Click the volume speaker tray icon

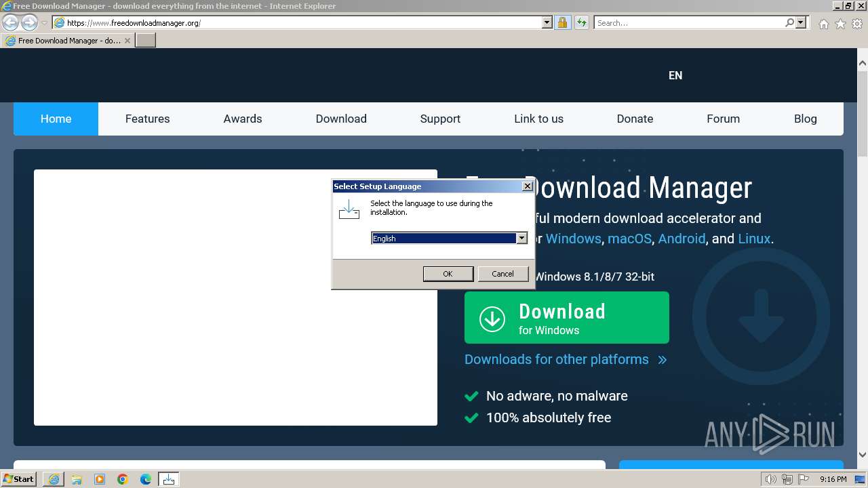771,479
